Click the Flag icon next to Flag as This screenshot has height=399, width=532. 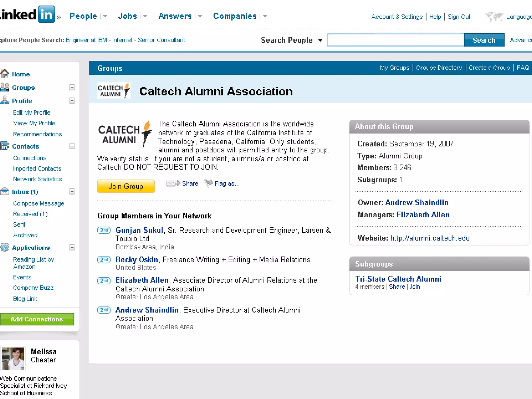click(x=209, y=183)
